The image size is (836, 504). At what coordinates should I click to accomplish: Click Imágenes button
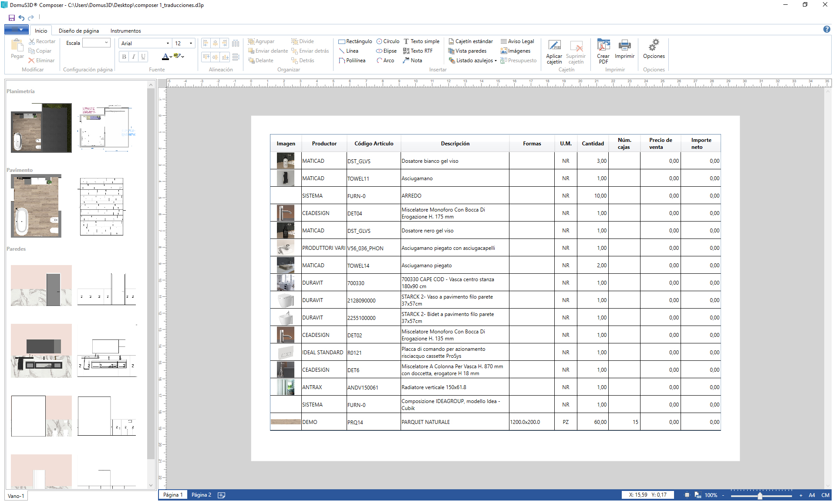(516, 51)
